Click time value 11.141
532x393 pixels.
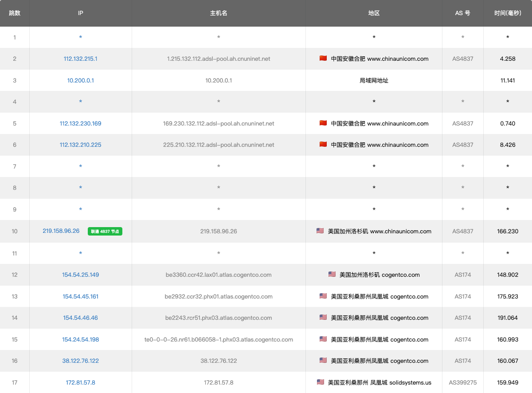tap(508, 80)
